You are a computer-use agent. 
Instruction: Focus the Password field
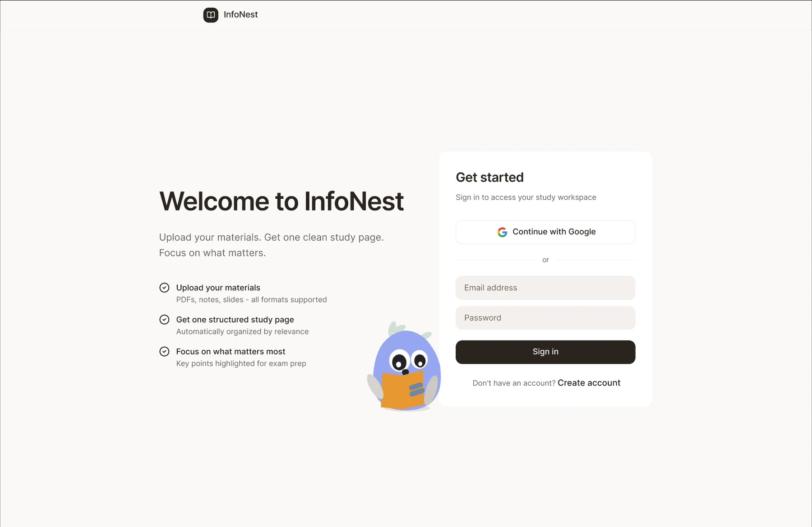tap(545, 318)
